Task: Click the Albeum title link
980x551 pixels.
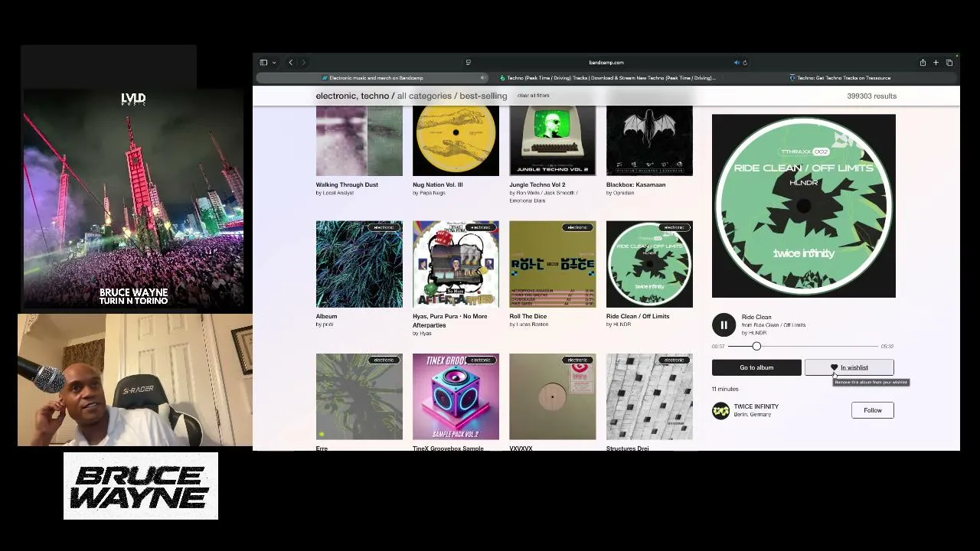Action: pyautogui.click(x=326, y=316)
